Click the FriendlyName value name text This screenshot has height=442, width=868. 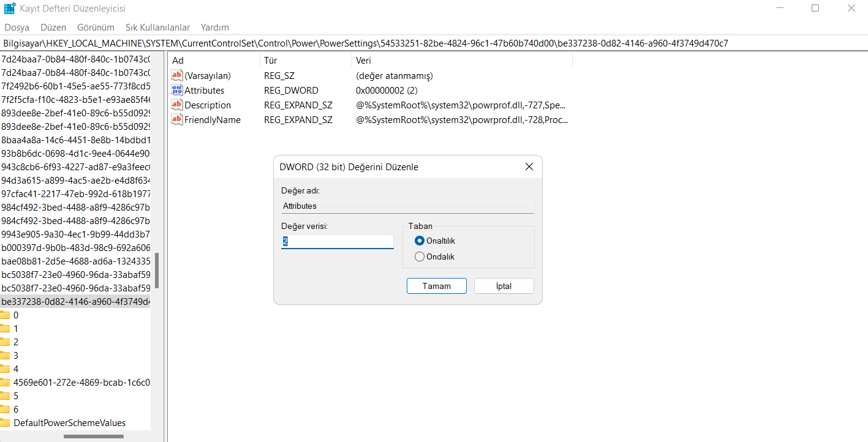213,120
